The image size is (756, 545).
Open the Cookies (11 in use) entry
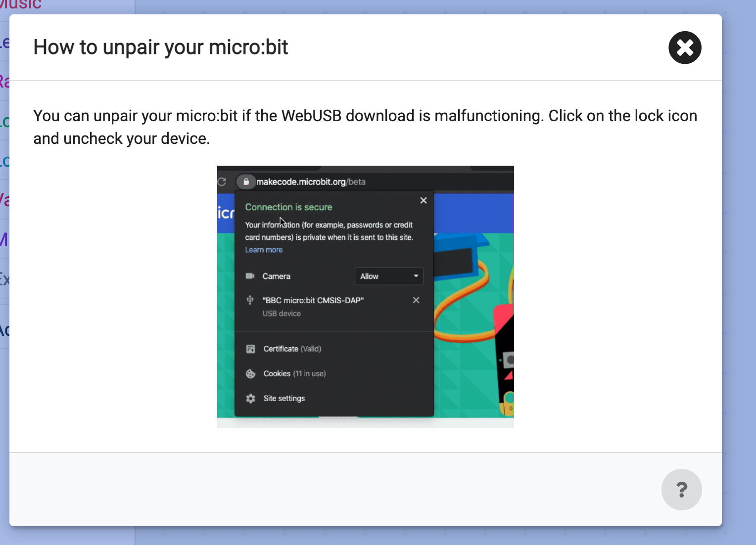294,374
